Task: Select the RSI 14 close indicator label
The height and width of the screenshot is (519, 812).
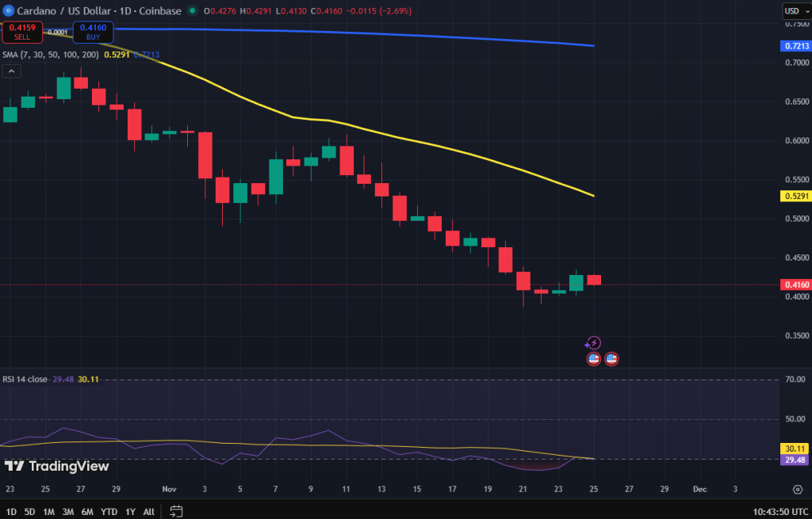Action: pos(25,380)
